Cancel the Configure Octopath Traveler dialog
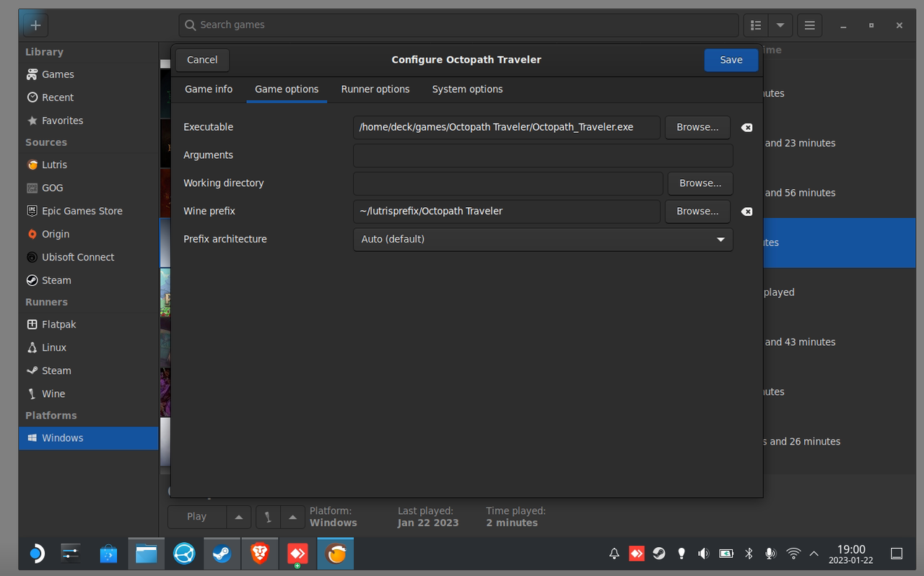Screen dimensions: 924x576 tap(202, 60)
